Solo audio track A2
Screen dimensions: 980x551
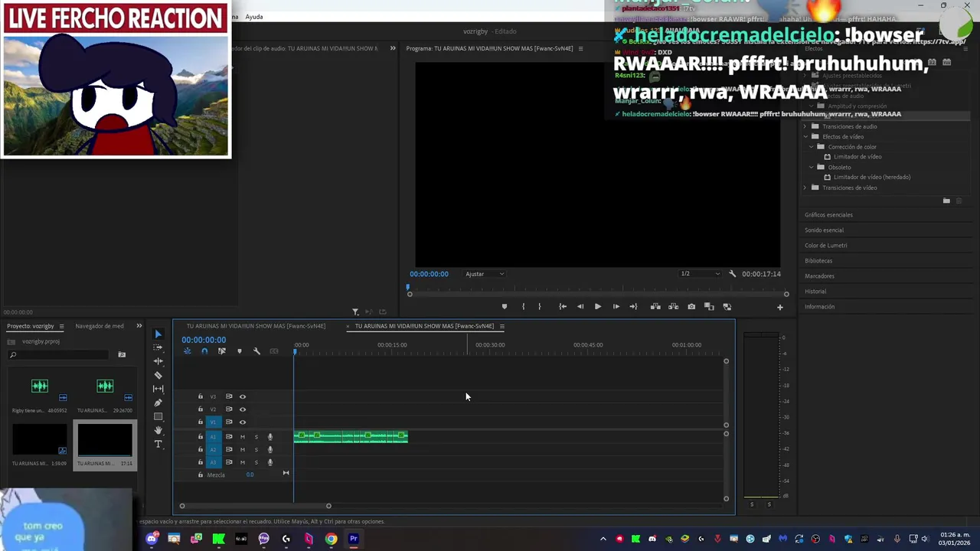click(256, 450)
